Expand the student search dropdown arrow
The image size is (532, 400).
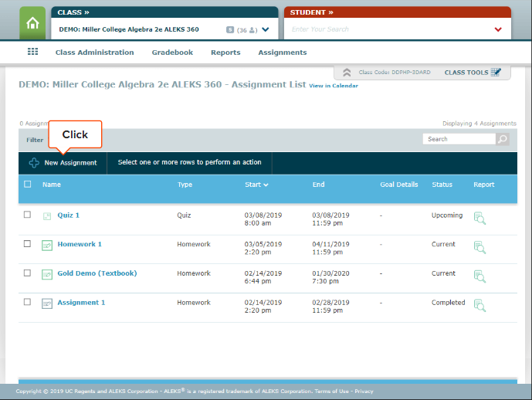point(498,29)
